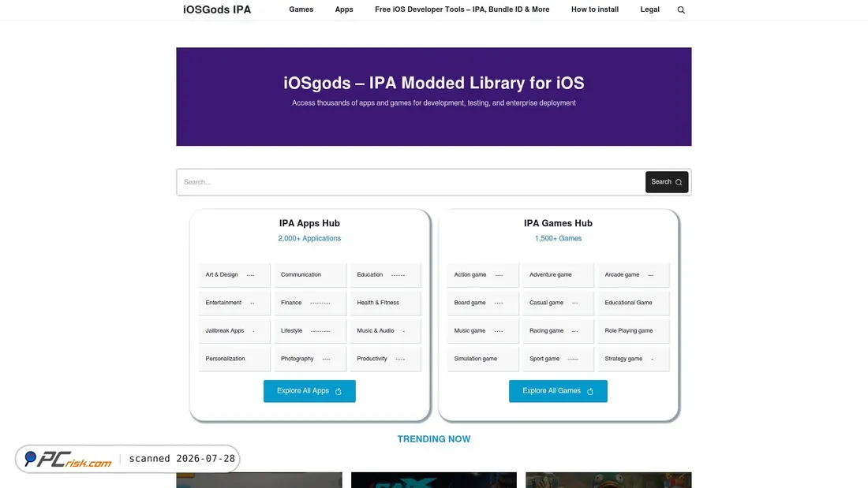Select the Adventure game category

coord(558,275)
